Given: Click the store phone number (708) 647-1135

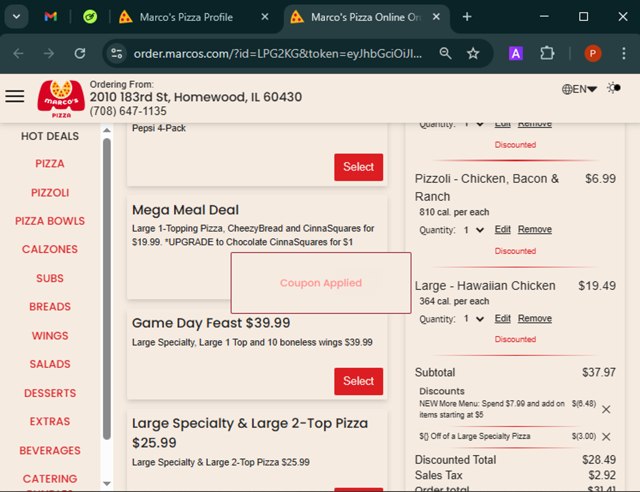Looking at the screenshot, I should (x=128, y=111).
